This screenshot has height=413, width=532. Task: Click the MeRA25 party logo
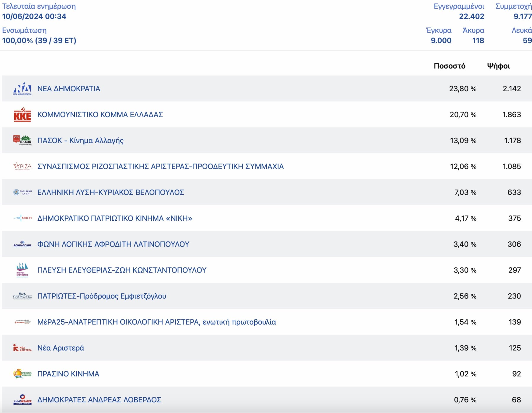pyautogui.click(x=22, y=322)
